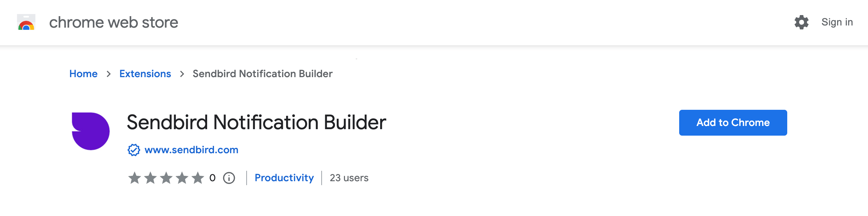Select the first rating star
Screen dimensions: 868x216
click(x=135, y=178)
